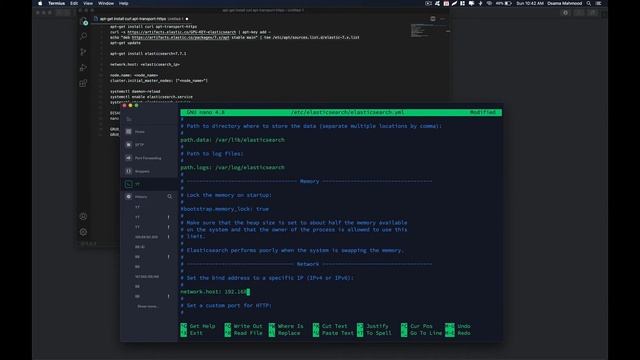Viewport: 640px width, 360px height.
Task: Open the History section in Termius
Action: [141, 197]
